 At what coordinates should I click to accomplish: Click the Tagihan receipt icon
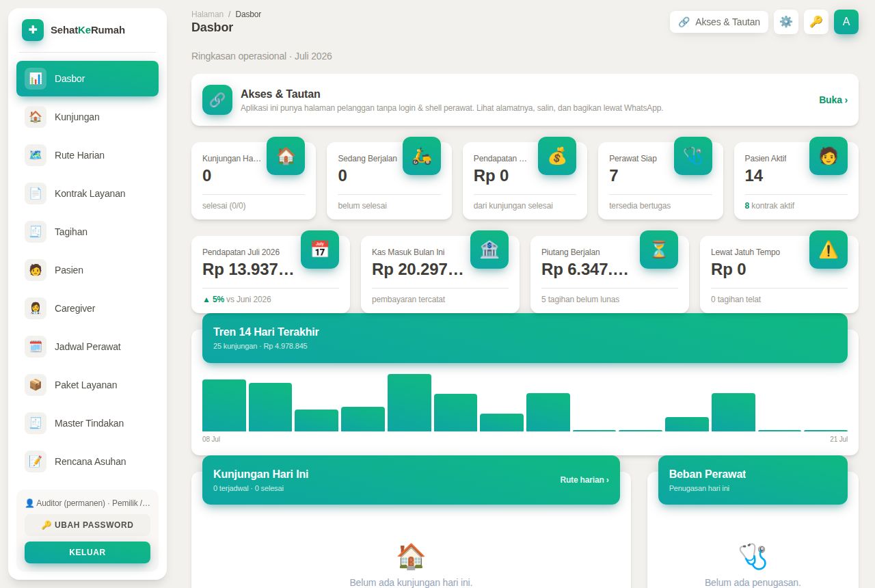click(x=36, y=232)
